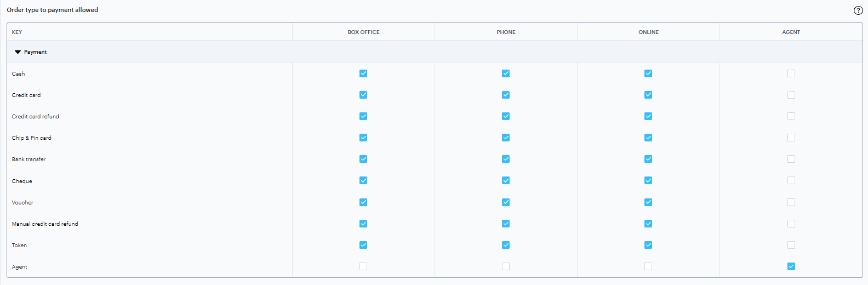
Task: Uncheck Cash for Box Office
Action: pos(363,73)
